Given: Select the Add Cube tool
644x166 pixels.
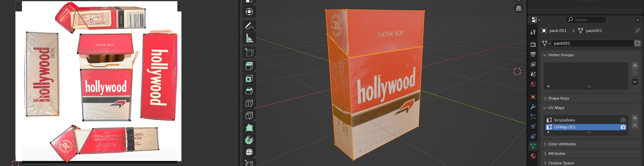Looking at the screenshot, I should click(249, 52).
